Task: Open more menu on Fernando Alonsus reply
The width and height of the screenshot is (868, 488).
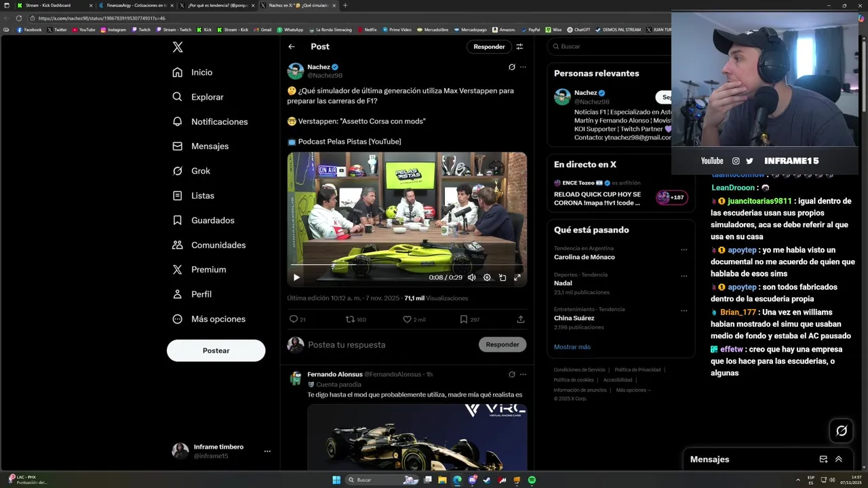Action: coord(523,374)
